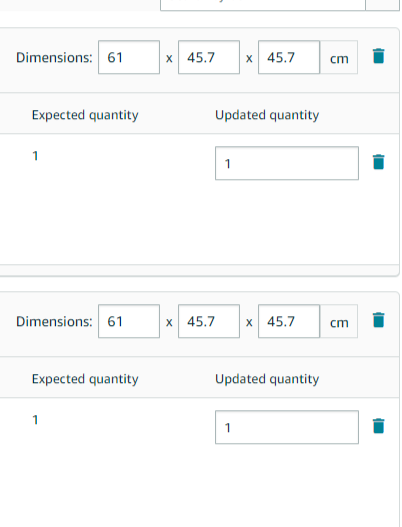Click the height field (last 45.7) of the second box
The image size is (402, 527).
point(289,321)
